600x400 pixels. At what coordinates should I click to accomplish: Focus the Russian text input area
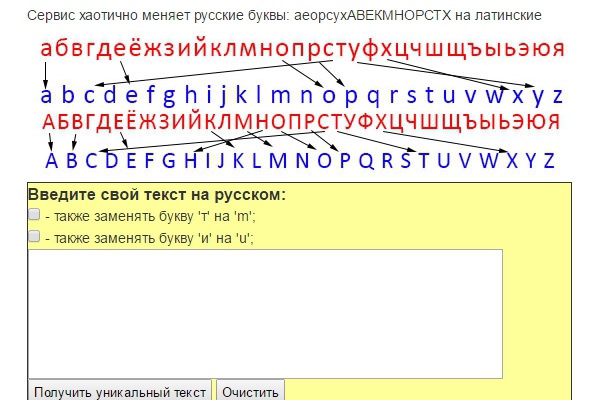click(x=265, y=313)
